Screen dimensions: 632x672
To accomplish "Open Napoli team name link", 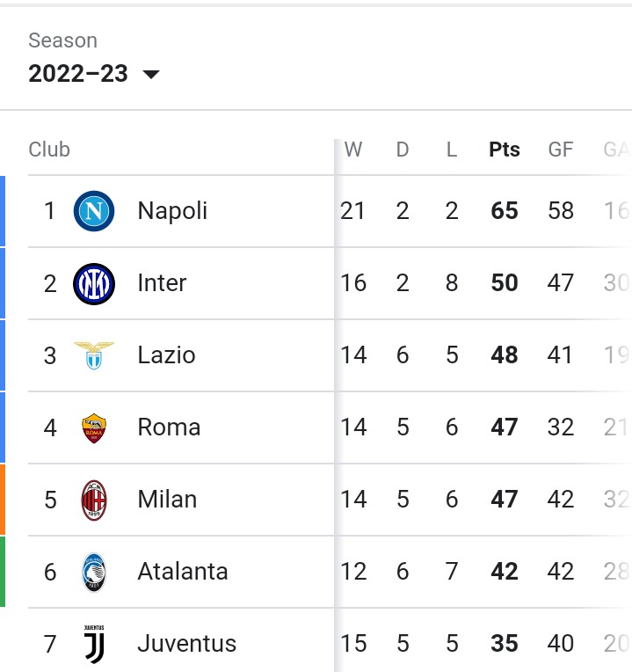I will [x=172, y=211].
